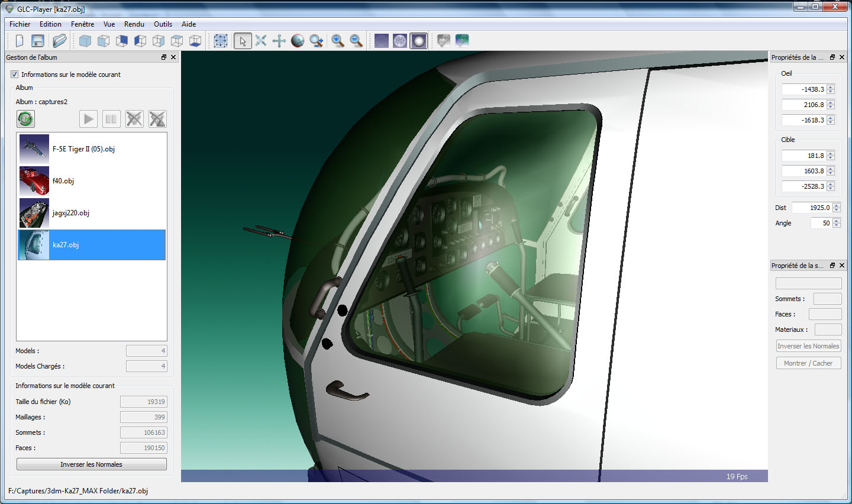Choose the Pan cross-arrows tool
The height and width of the screenshot is (504, 852).
pyautogui.click(x=279, y=41)
